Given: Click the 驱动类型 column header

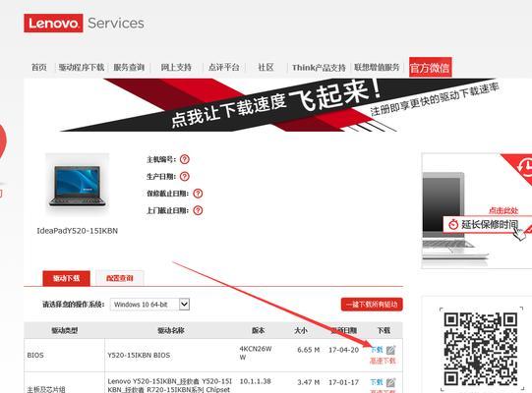Looking at the screenshot, I should [x=65, y=330].
